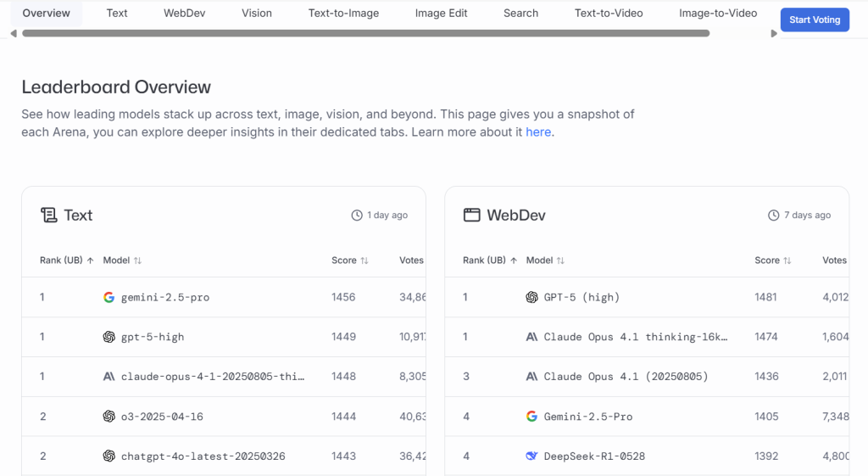Open Claude Opus 4.1 thinking-16k… entry
Viewport: 868px width, 476px height.
(636, 337)
